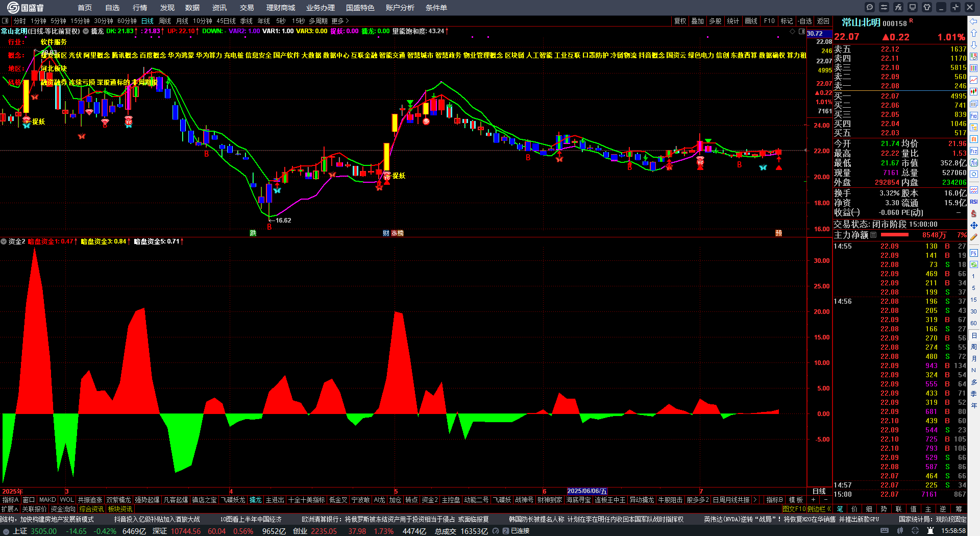Open 交易 menu
Image resolution: width=980 pixels, height=536 pixels.
(x=247, y=8)
